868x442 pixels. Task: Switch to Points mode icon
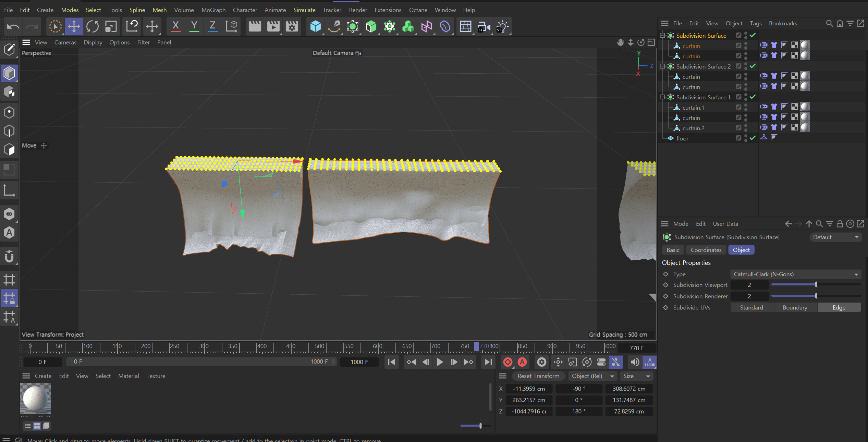[9, 112]
